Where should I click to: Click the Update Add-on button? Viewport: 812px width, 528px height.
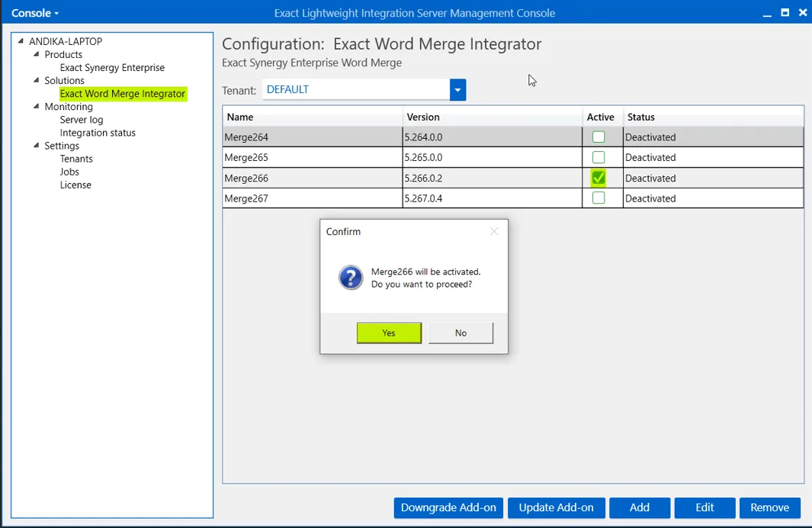point(556,507)
